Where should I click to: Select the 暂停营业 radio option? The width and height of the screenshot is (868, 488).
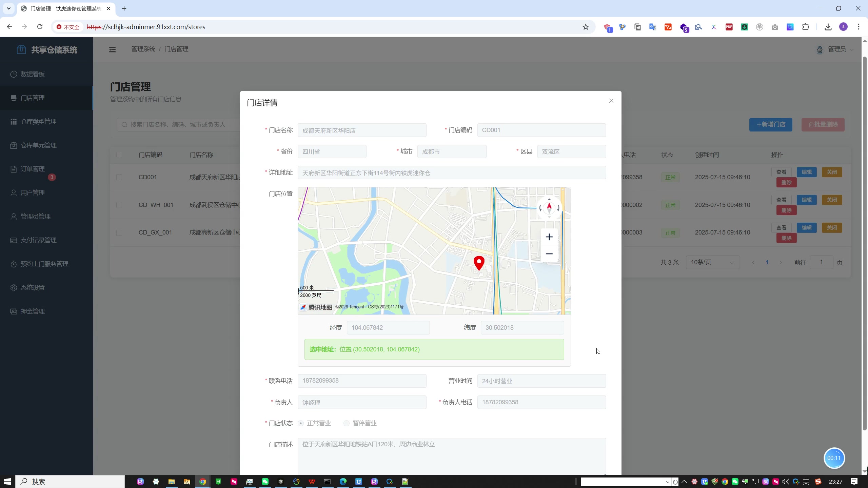point(346,423)
